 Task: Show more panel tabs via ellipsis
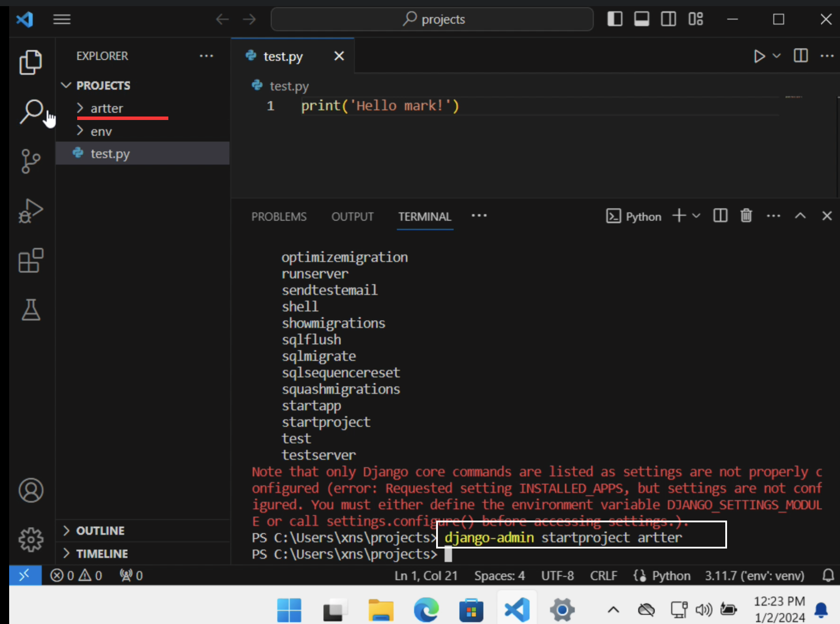(479, 216)
